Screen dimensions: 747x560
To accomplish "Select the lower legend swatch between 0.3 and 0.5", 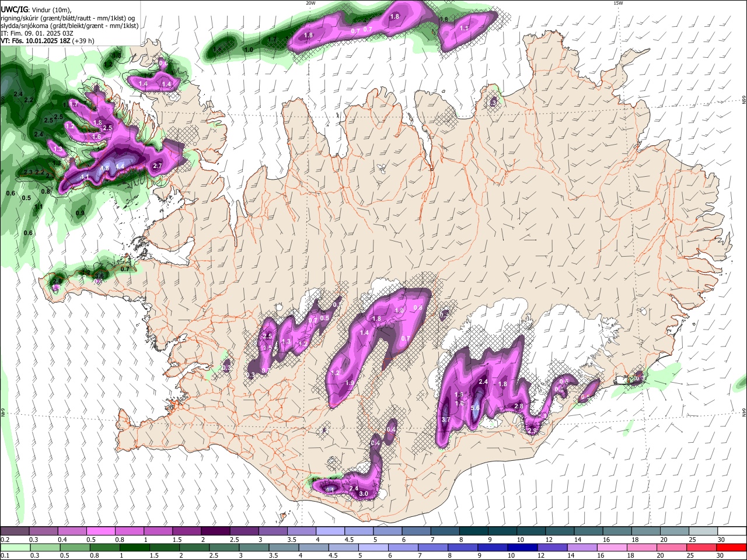I will tap(46, 547).
